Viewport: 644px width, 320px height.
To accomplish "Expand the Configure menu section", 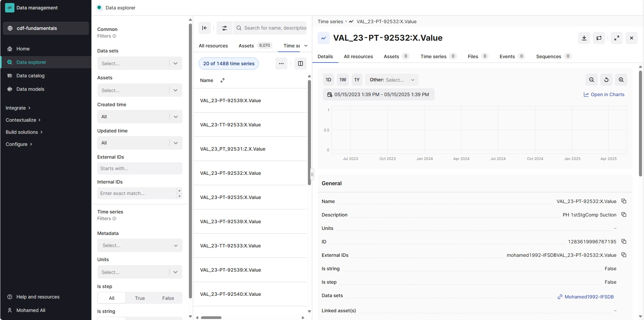I will point(19,144).
